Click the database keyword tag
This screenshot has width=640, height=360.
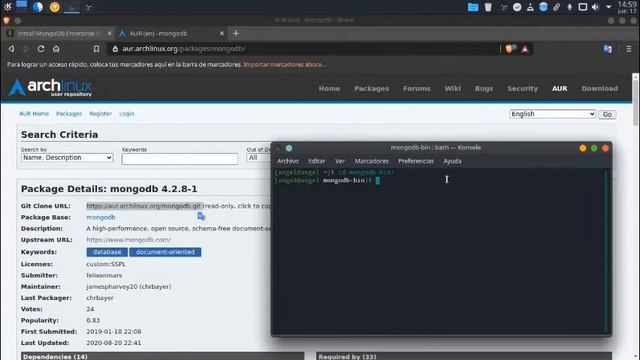tap(107, 252)
